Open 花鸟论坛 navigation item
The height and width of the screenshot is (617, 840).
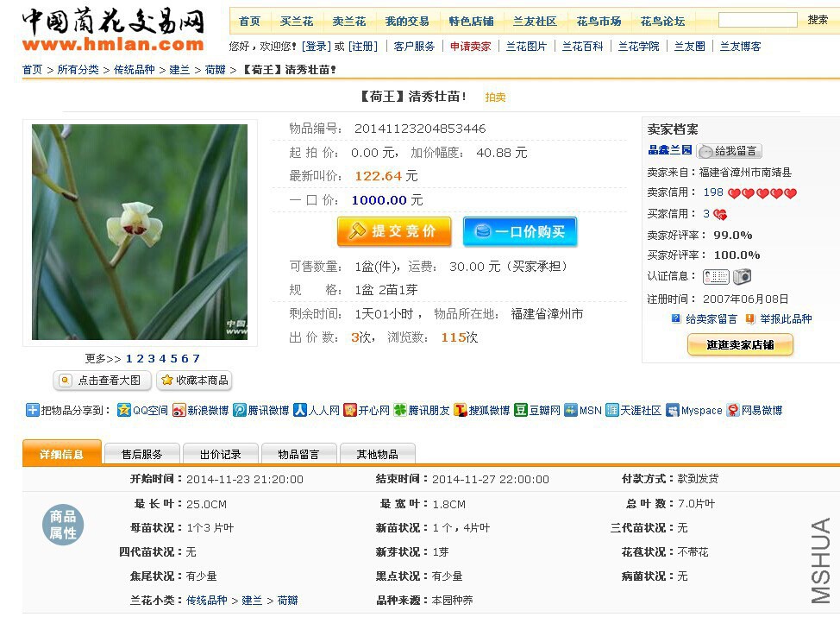click(x=662, y=22)
